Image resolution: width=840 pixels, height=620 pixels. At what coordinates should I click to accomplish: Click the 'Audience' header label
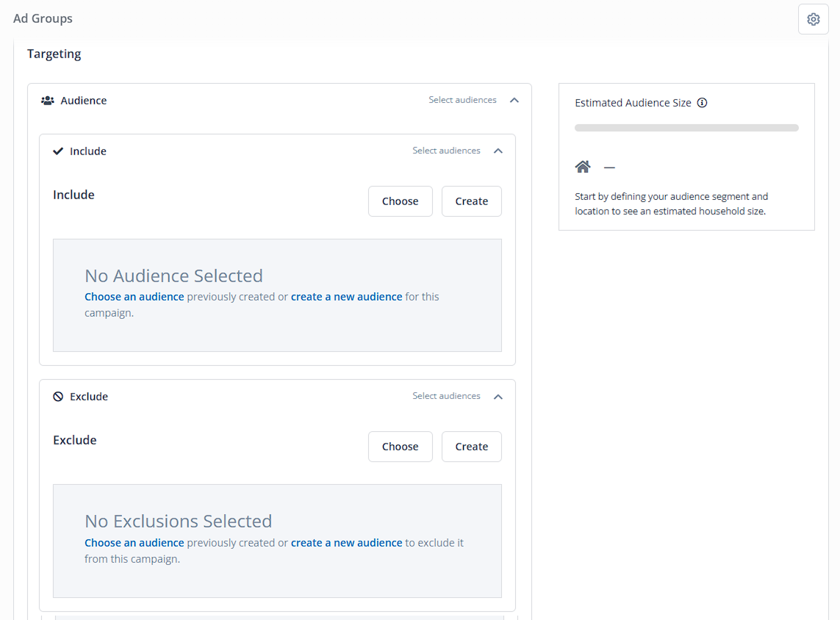84,101
